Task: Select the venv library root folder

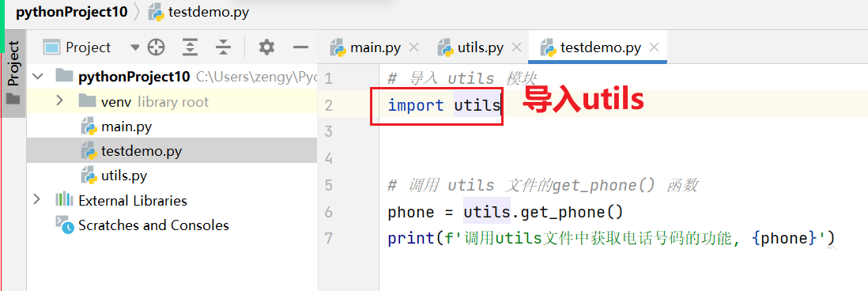Action: pyautogui.click(x=172, y=102)
